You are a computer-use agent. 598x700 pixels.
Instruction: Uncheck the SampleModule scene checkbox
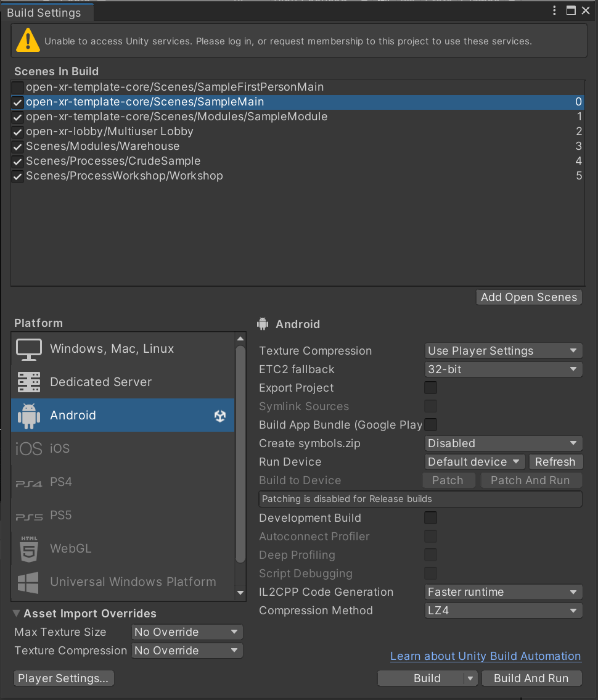pyautogui.click(x=18, y=117)
